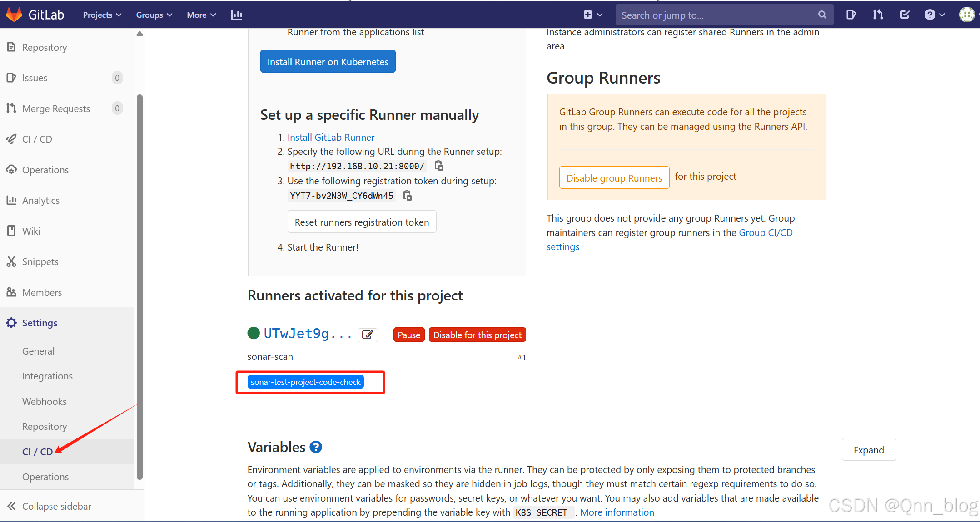Edit the UTwJet9g runner name
980x522 pixels.
tap(368, 335)
